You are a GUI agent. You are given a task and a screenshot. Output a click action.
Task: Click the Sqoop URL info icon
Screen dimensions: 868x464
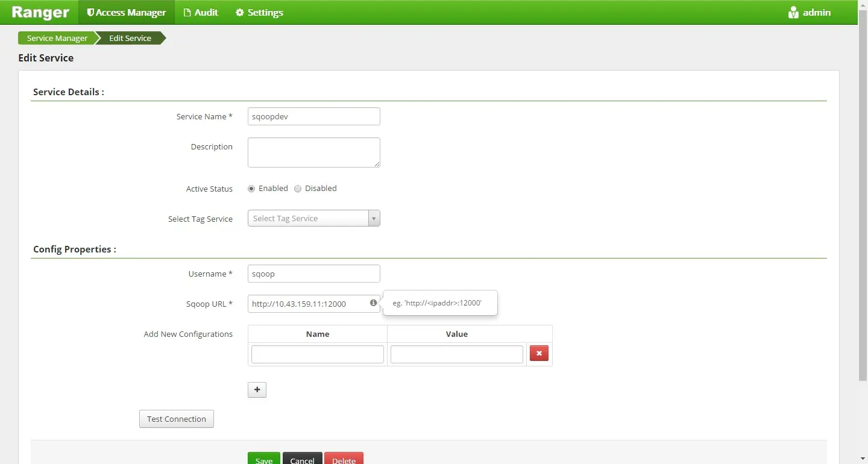tap(373, 303)
